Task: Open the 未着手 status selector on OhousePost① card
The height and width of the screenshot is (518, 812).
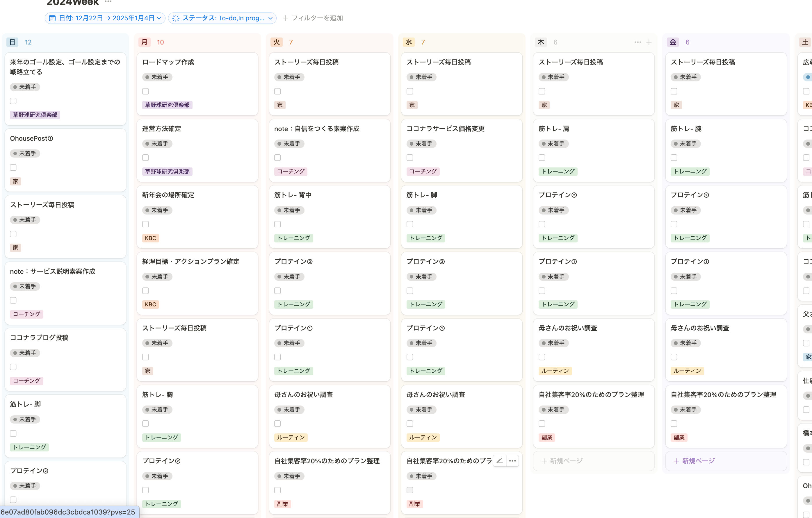Action: 25,153
